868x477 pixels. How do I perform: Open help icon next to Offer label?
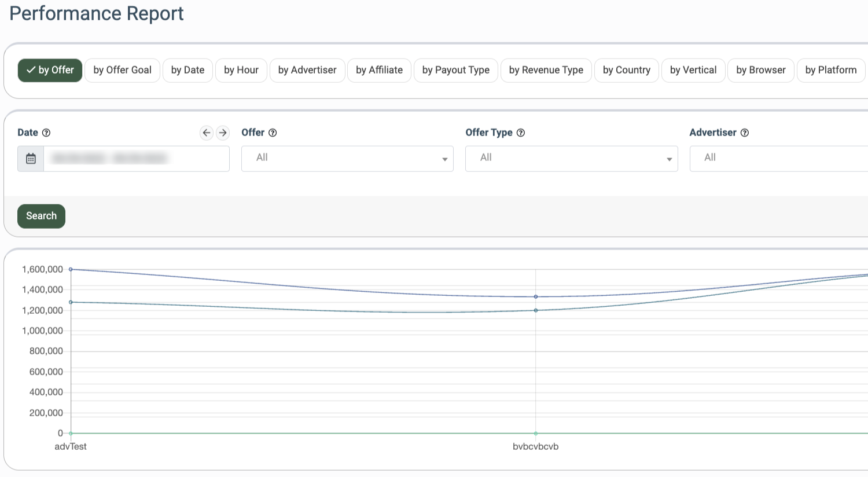tap(273, 133)
